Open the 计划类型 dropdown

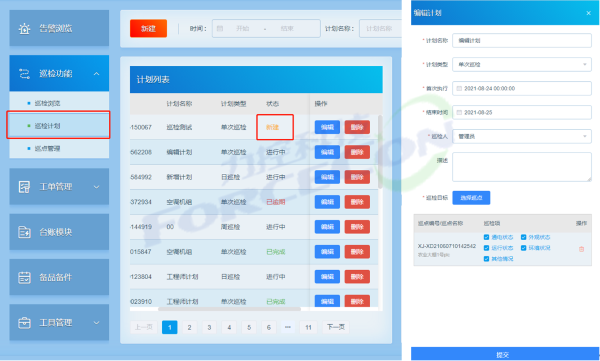click(522, 64)
